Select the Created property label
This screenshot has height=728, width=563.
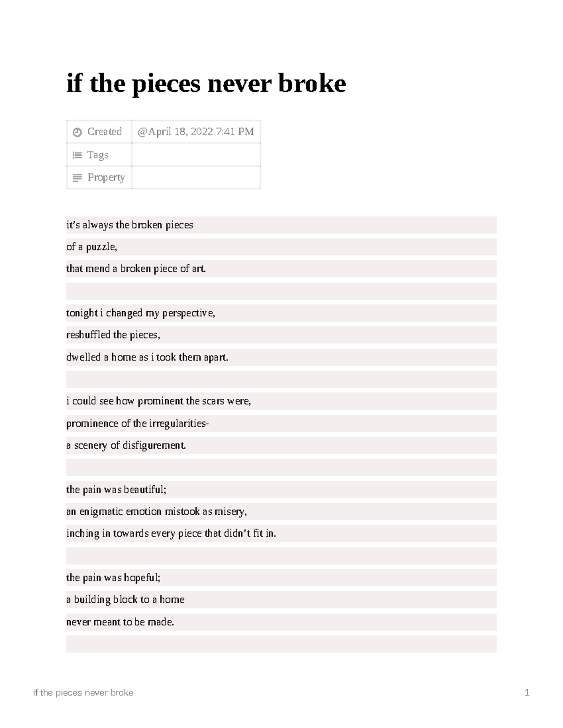click(105, 132)
